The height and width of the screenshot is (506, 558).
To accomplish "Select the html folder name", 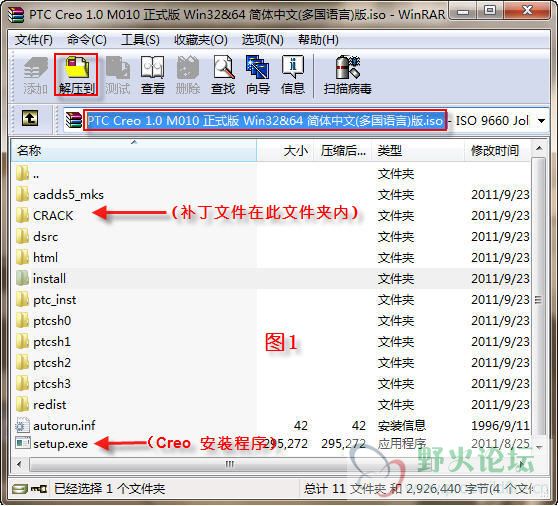I will pyautogui.click(x=45, y=258).
